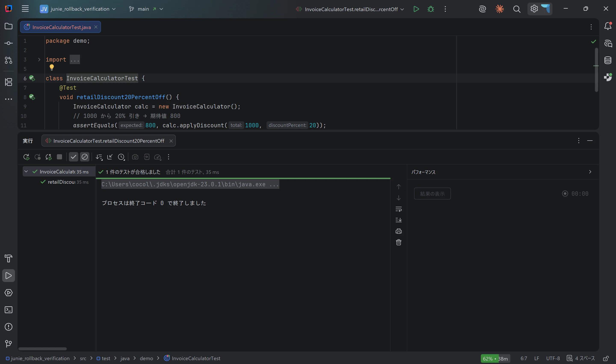The height and width of the screenshot is (364, 616).
Task: Open IDE settings gear
Action: (x=534, y=9)
